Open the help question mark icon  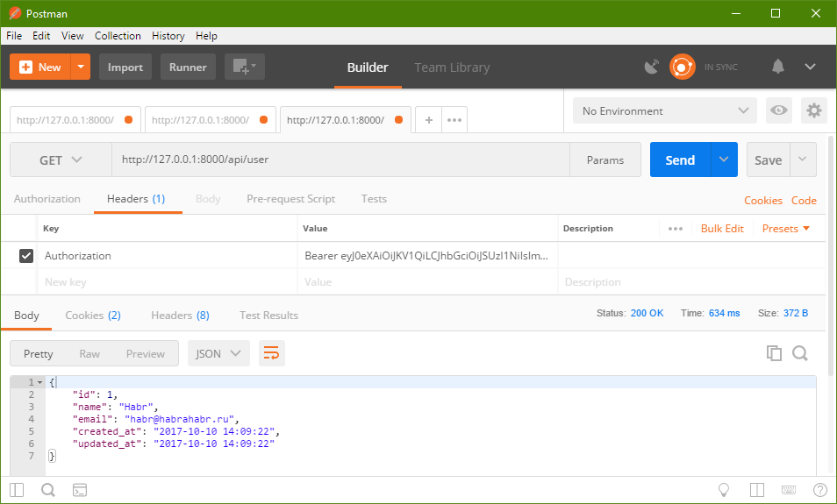(820, 490)
